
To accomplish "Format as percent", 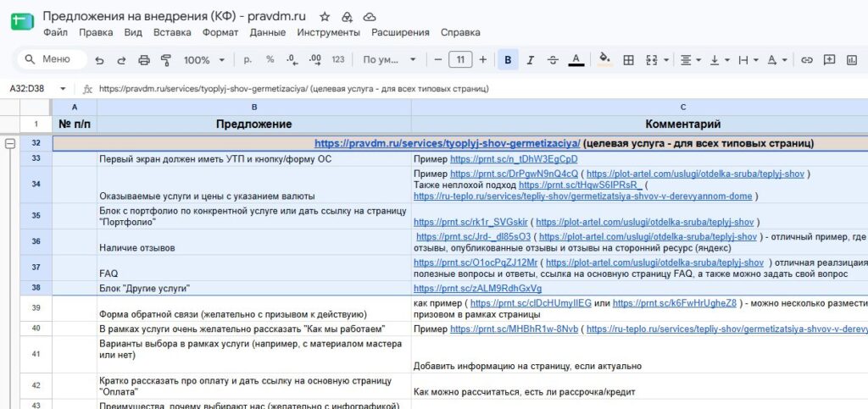I will point(270,59).
